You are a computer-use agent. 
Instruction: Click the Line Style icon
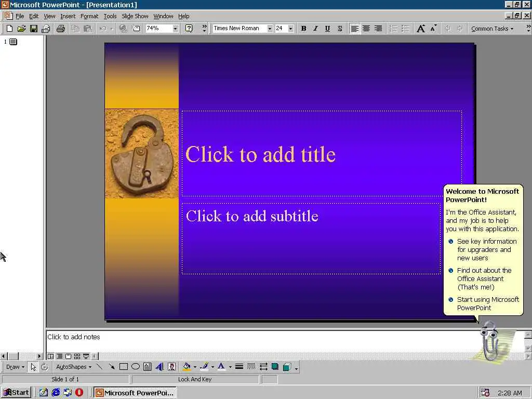pyautogui.click(x=239, y=366)
